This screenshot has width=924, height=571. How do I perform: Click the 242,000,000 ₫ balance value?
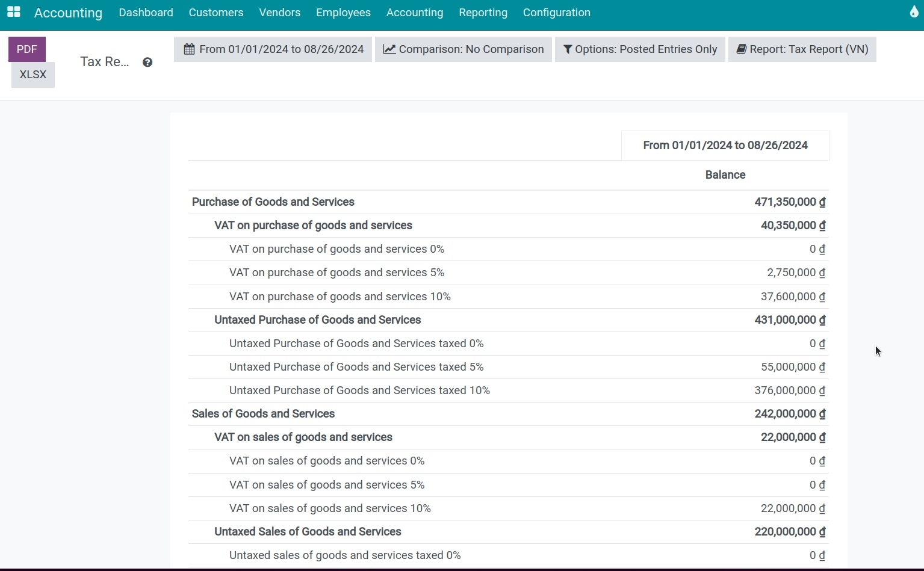tap(790, 414)
